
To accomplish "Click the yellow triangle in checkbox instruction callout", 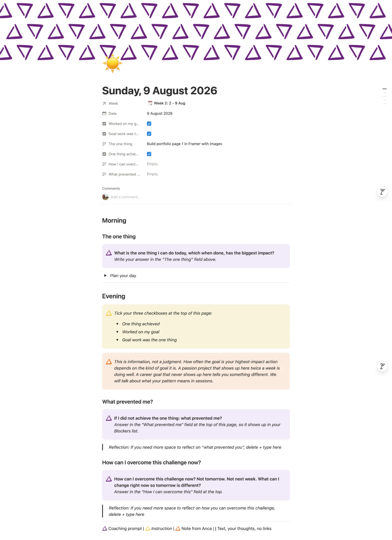I will pos(109,313).
